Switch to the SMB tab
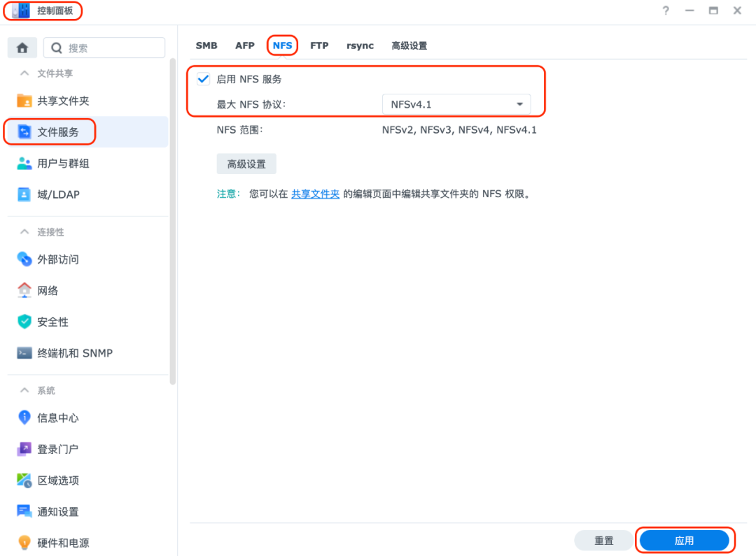Screen dimensions: 756x556 point(206,45)
